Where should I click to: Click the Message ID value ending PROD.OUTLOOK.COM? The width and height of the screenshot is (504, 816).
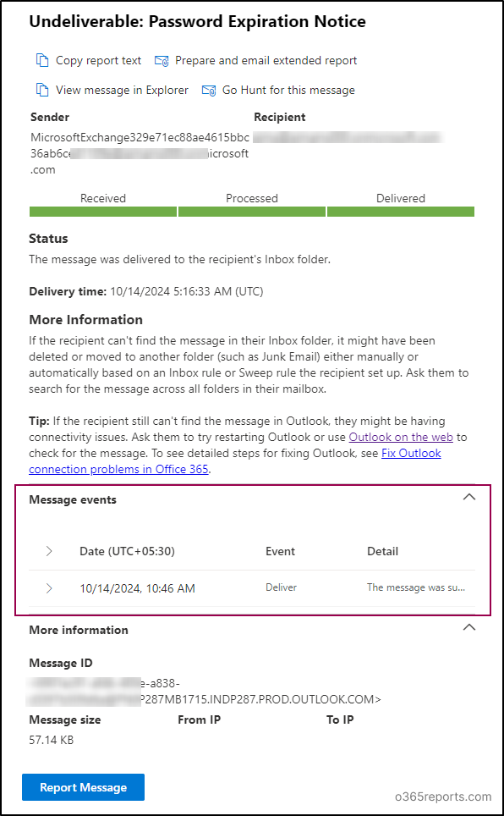(x=205, y=691)
